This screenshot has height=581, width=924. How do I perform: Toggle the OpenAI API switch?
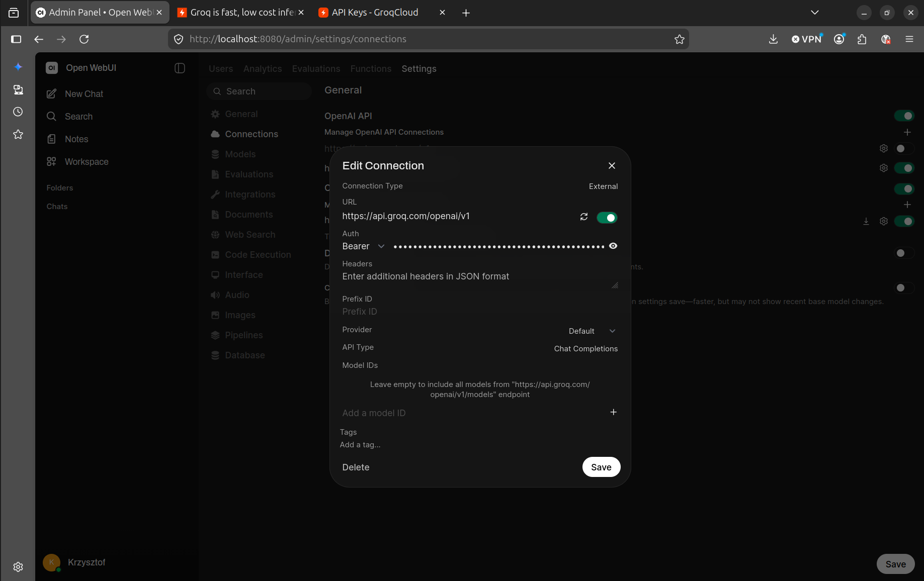pos(904,116)
